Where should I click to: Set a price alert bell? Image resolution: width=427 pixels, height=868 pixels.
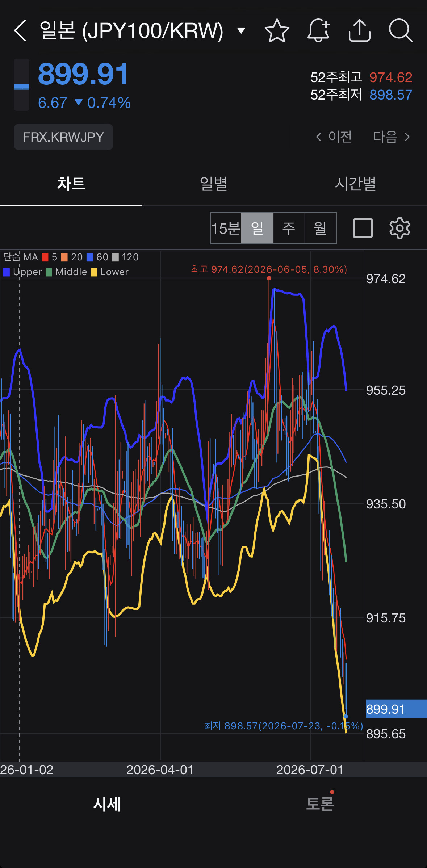click(x=319, y=30)
